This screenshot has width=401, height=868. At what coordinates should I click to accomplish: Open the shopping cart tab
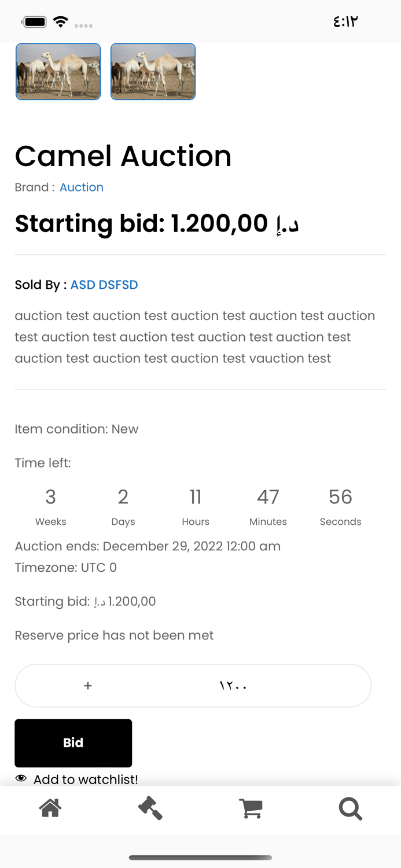click(x=251, y=808)
